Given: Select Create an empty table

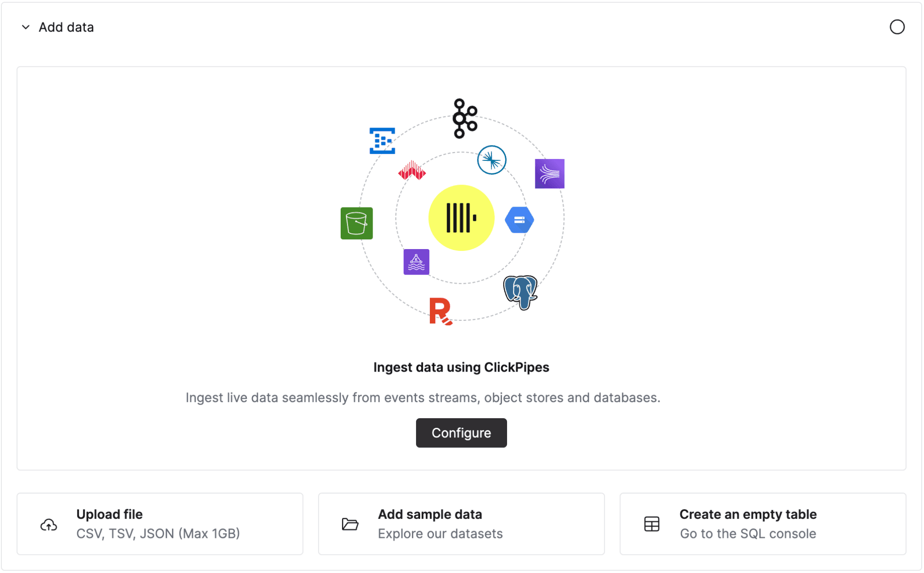Looking at the screenshot, I should pos(763,524).
